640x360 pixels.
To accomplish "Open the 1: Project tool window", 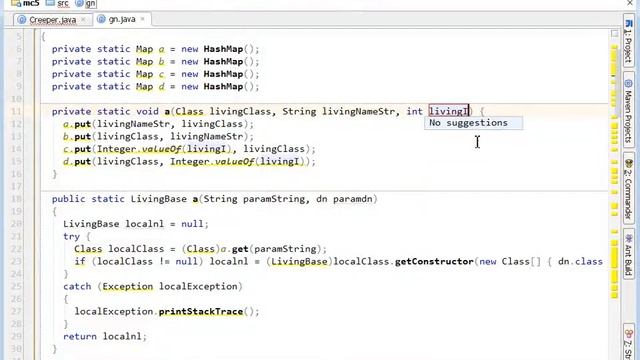I will tap(629, 41).
